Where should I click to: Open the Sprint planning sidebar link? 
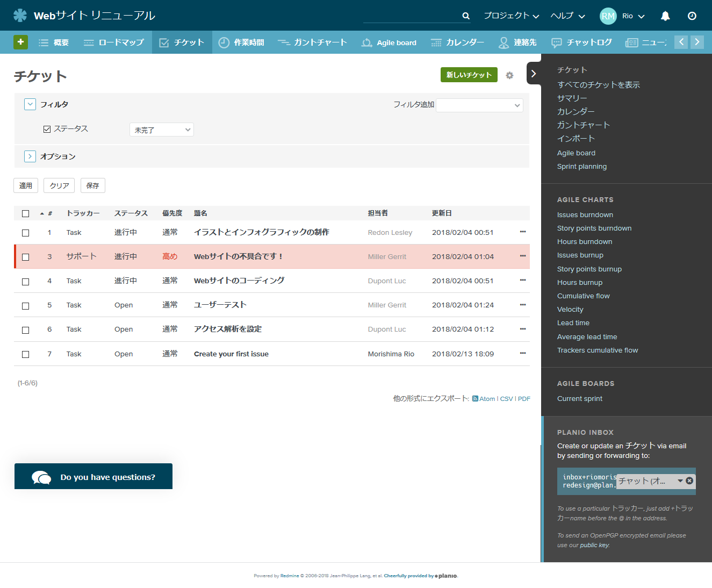coord(582,167)
